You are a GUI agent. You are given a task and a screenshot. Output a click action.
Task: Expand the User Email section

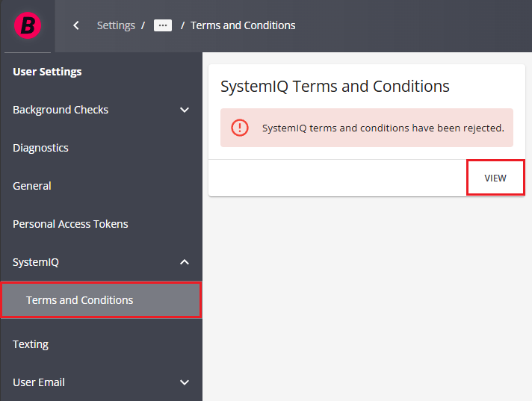click(x=185, y=382)
